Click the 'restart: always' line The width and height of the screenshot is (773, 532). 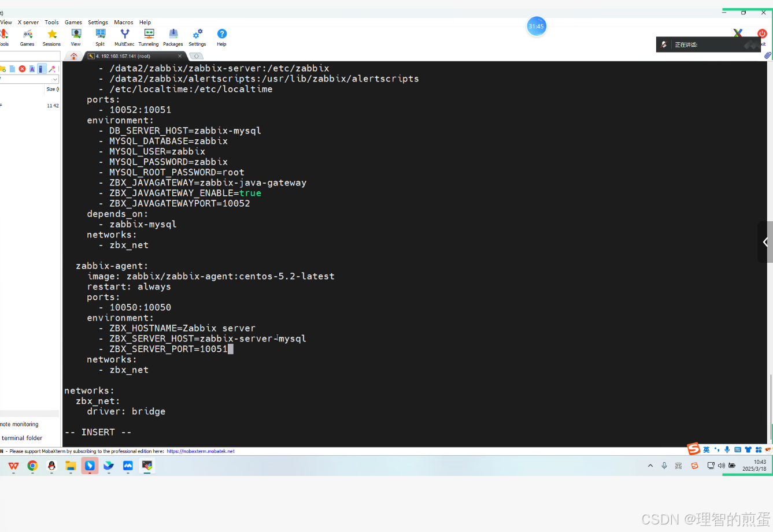click(129, 287)
